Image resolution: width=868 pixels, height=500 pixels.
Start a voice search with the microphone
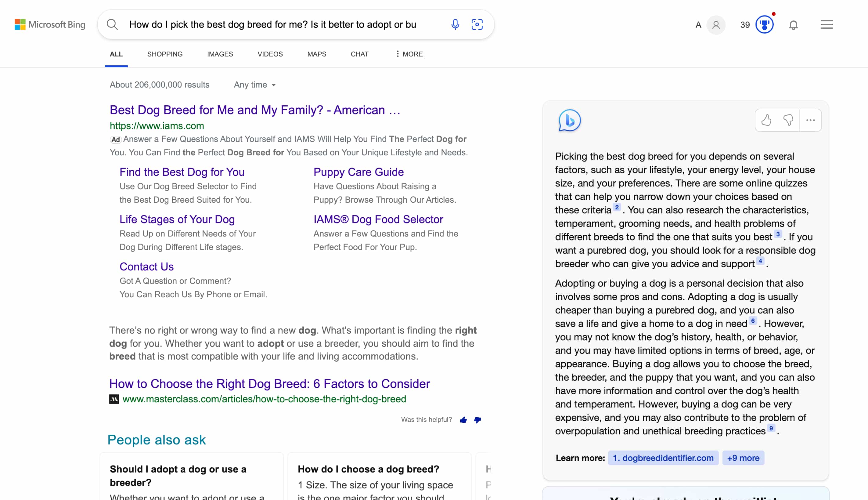coord(455,24)
